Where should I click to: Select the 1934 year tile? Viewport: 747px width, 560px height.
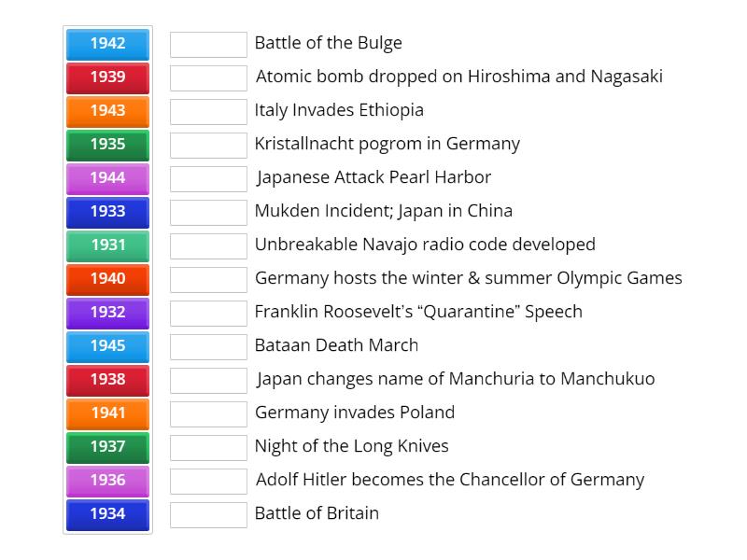[x=107, y=513]
